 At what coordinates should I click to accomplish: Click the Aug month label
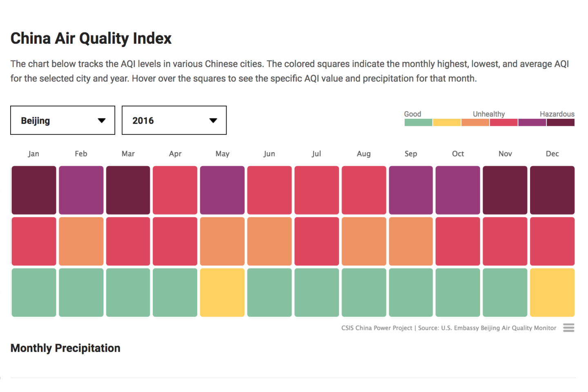pos(363,154)
